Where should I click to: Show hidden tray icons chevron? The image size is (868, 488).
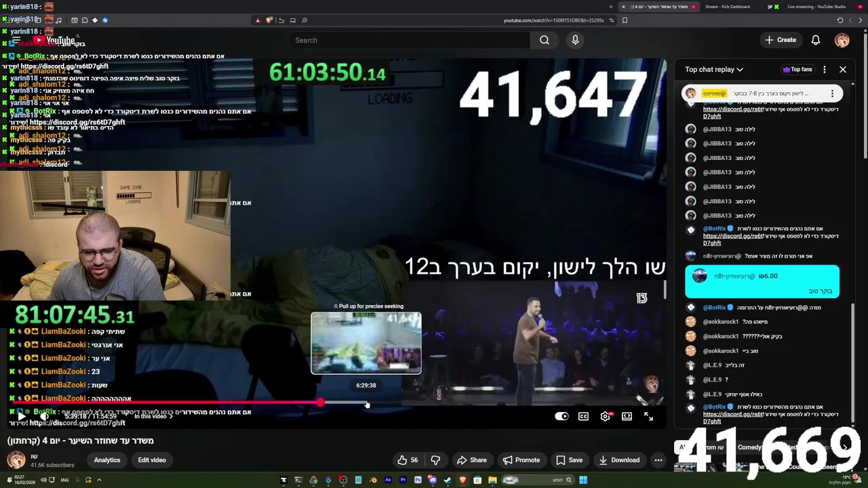click(x=99, y=480)
